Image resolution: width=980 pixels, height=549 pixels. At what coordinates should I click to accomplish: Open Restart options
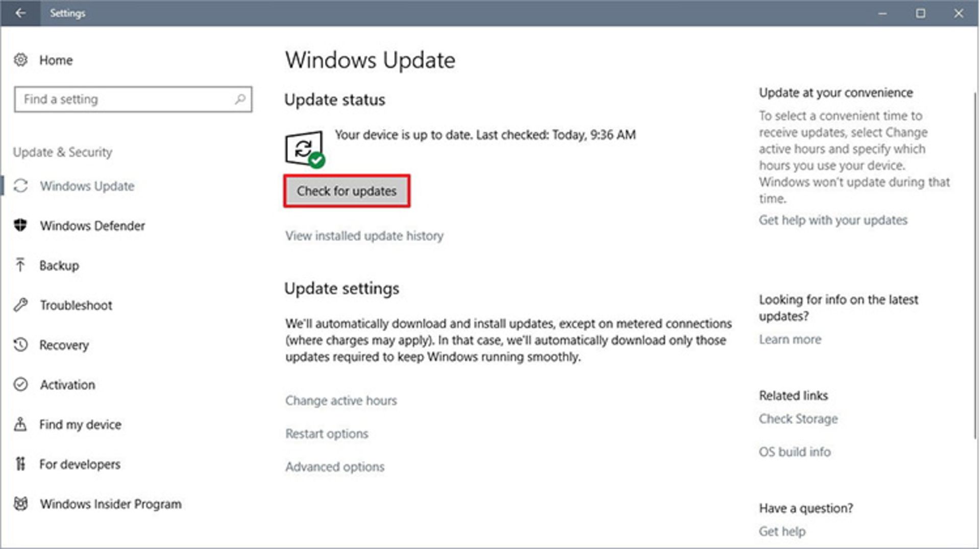coord(327,434)
